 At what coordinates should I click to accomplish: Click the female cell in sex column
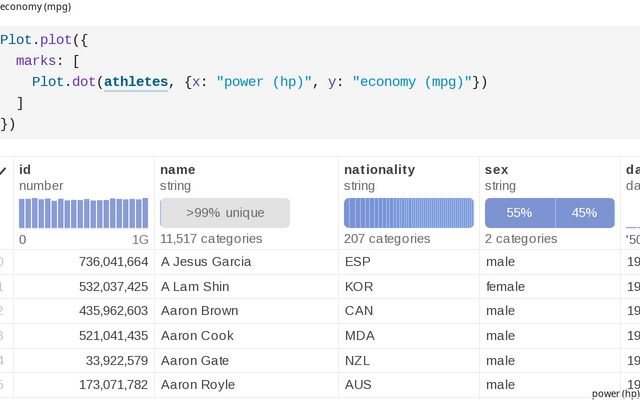pyautogui.click(x=506, y=286)
